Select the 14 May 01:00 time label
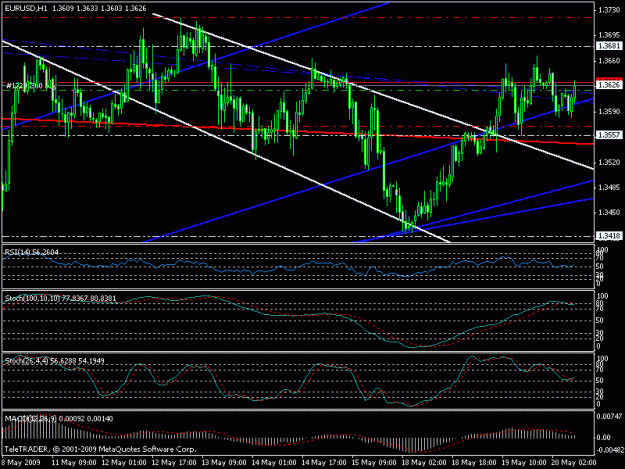 point(274,463)
